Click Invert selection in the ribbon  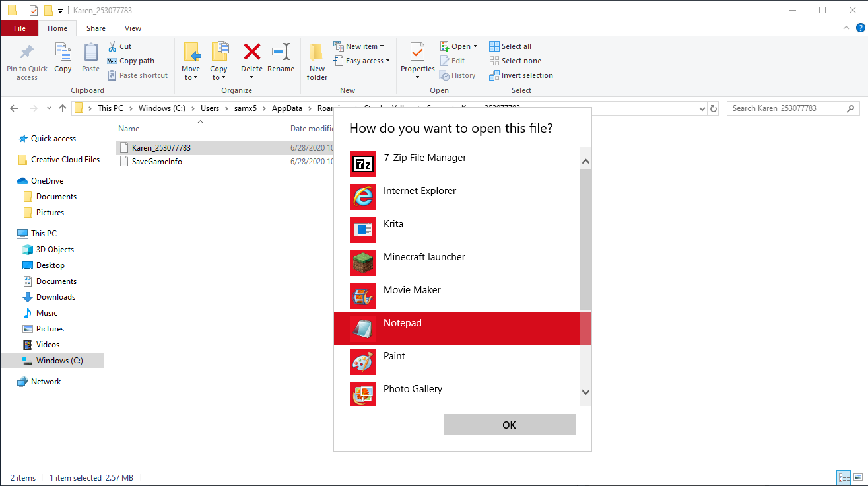pyautogui.click(x=521, y=75)
